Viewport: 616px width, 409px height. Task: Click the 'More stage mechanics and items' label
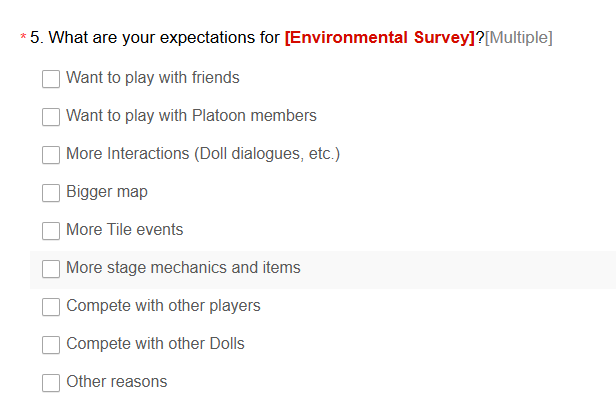click(183, 268)
